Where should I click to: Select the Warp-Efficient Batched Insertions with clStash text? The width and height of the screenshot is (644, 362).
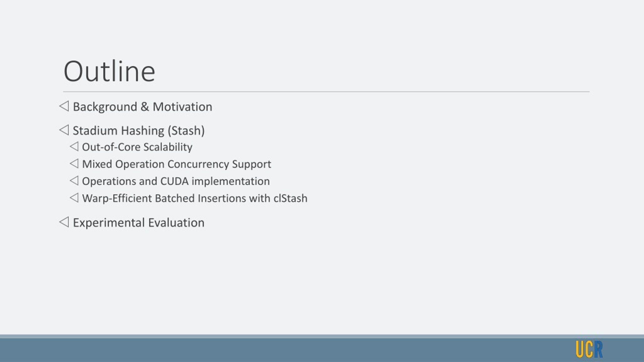pos(195,198)
